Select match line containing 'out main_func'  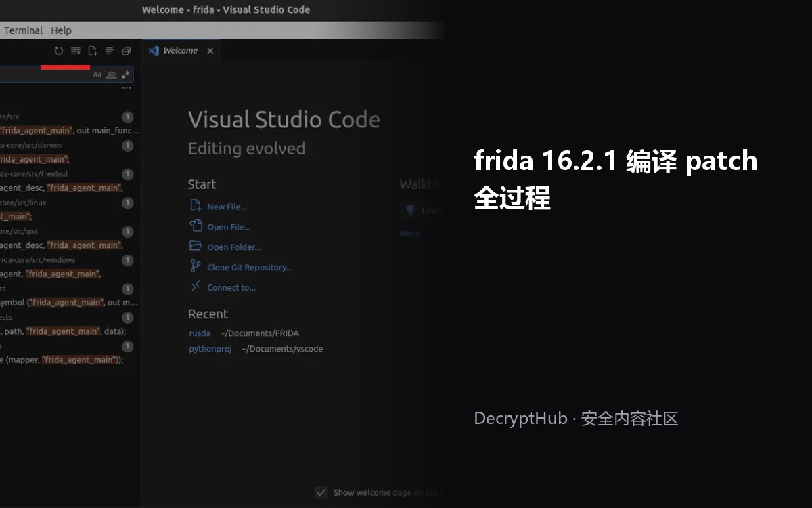tap(70, 131)
